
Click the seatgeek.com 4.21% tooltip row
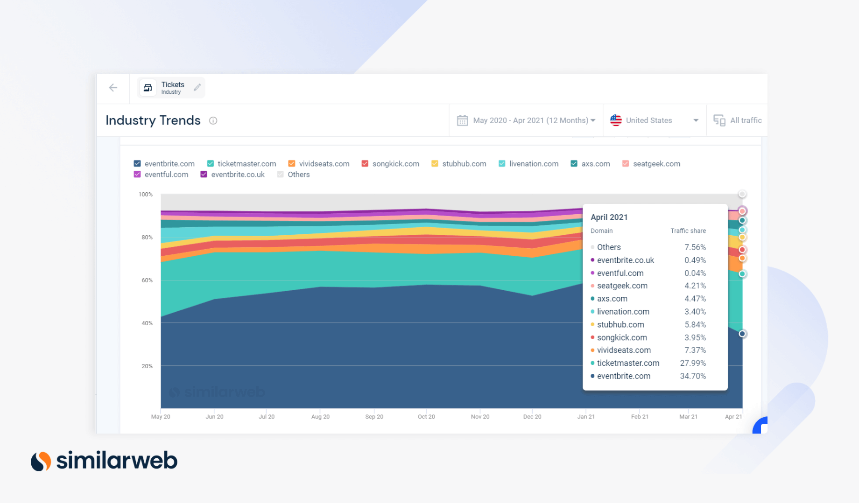(x=648, y=286)
